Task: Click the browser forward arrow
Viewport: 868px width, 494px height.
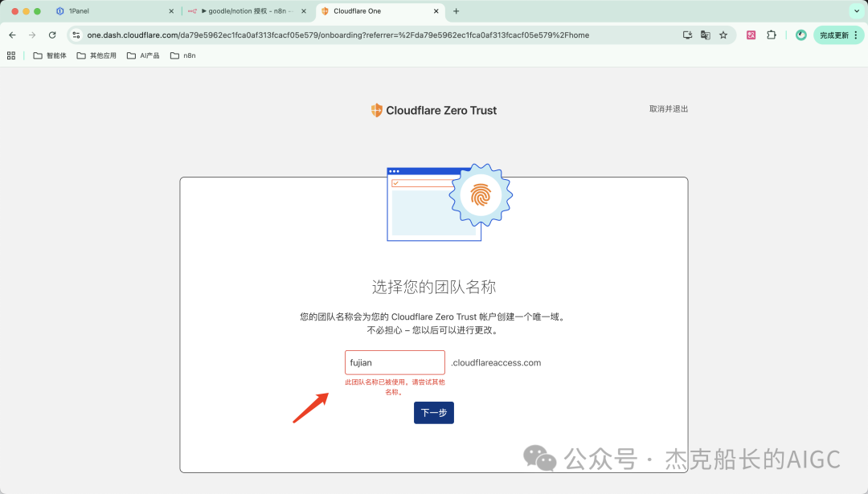Action: point(32,35)
